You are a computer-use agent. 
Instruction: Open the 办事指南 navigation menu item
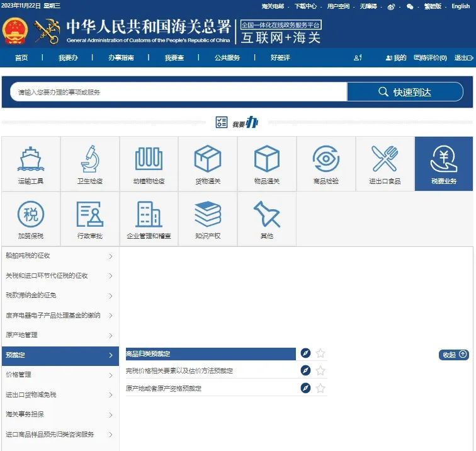120,58
